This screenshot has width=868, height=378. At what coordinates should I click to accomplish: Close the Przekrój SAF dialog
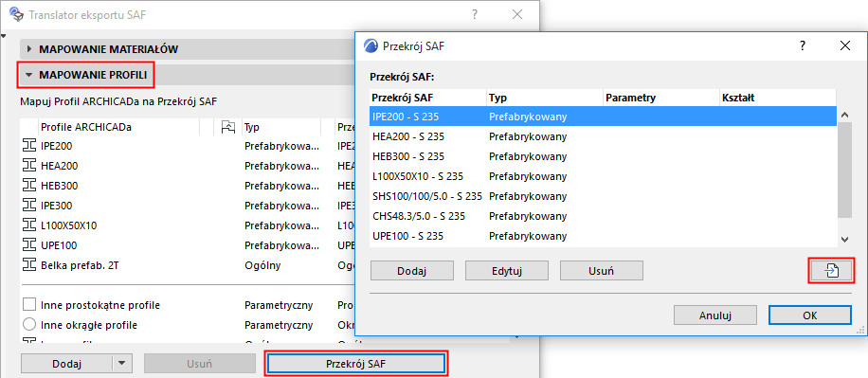[844, 45]
